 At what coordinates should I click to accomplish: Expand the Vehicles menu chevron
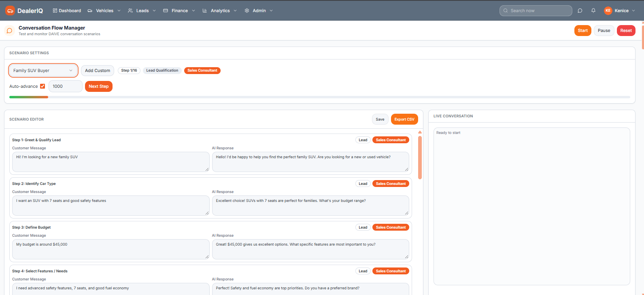(x=119, y=11)
